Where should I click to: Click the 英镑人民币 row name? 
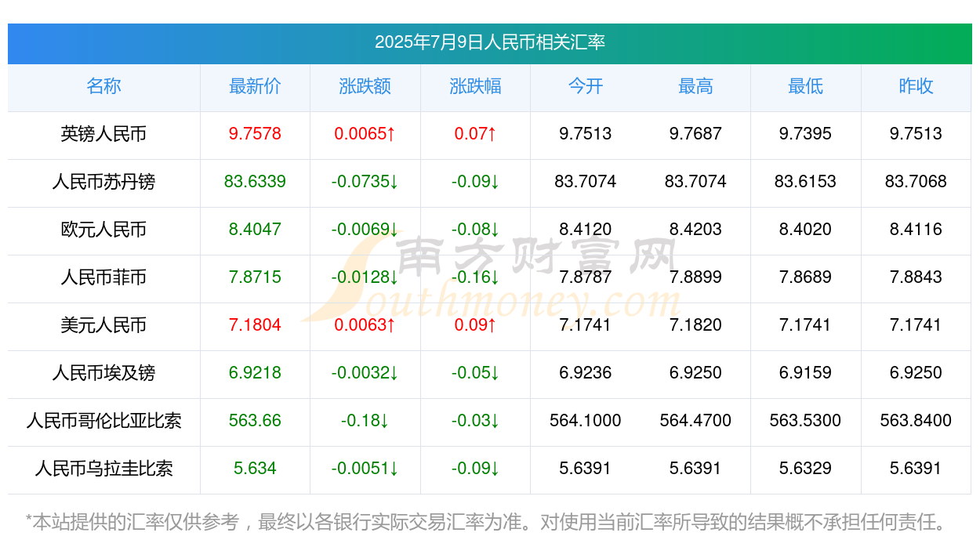(x=103, y=134)
